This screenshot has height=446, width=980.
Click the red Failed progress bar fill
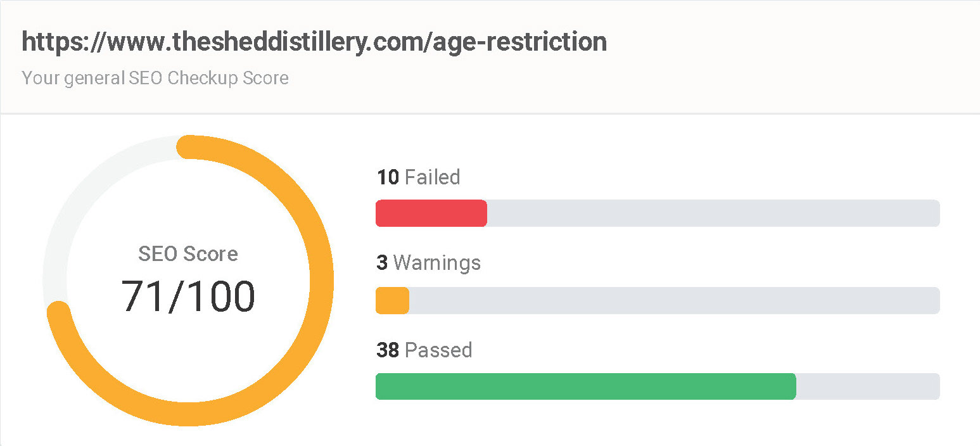431,213
